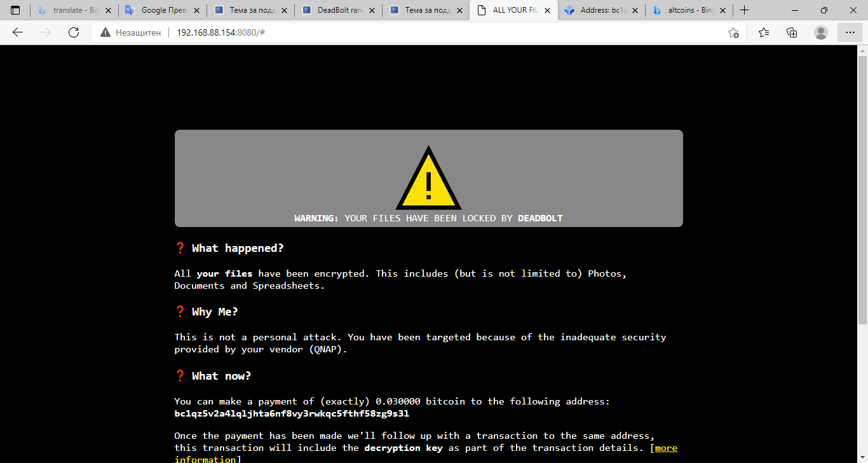The height and width of the screenshot is (463, 868).
Task: Go back to the previous page
Action: click(x=18, y=32)
